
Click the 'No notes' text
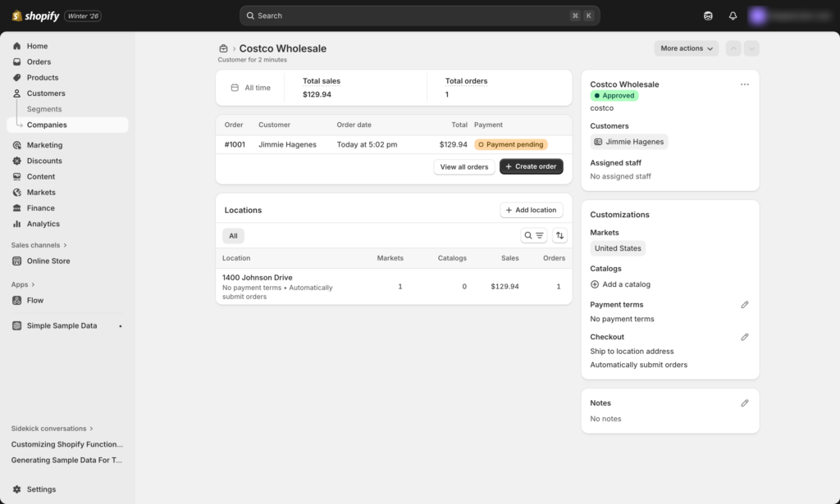[605, 419]
